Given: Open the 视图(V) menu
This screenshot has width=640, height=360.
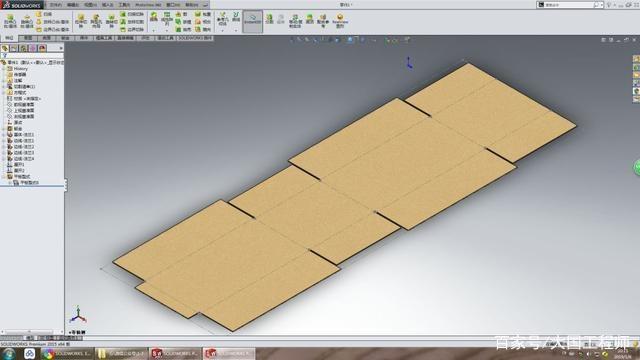Looking at the screenshot, I should (90, 5).
